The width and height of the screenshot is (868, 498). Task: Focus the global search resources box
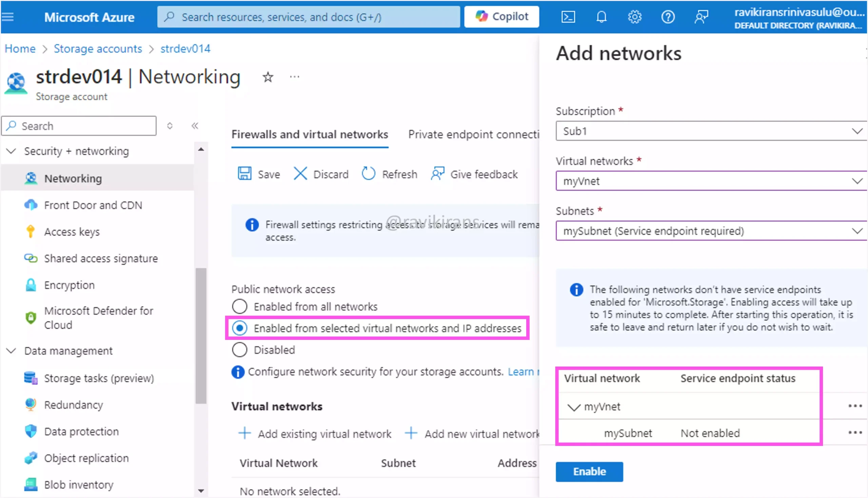[x=308, y=17]
